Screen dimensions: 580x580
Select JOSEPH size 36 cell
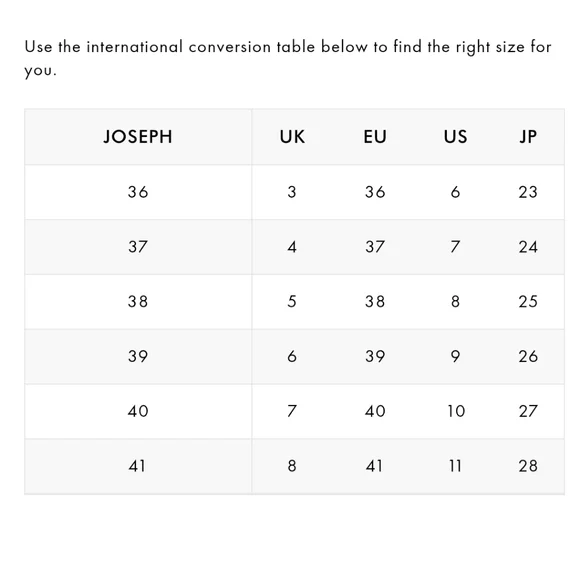138,192
